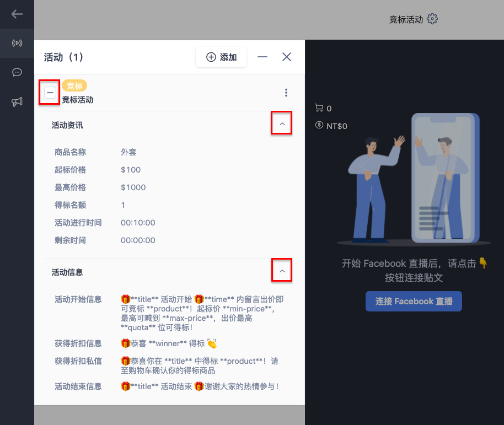Click the 起标价格 label
Viewport: 504px width, 425px height.
[x=70, y=170]
